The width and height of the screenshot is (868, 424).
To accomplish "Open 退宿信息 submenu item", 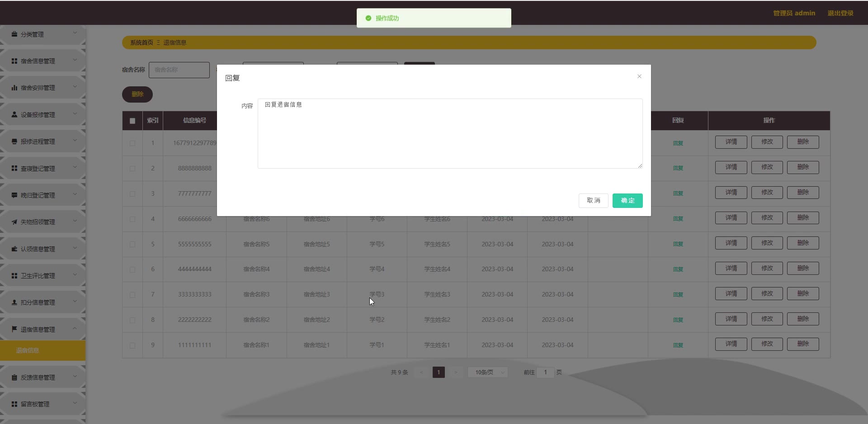I will click(42, 350).
